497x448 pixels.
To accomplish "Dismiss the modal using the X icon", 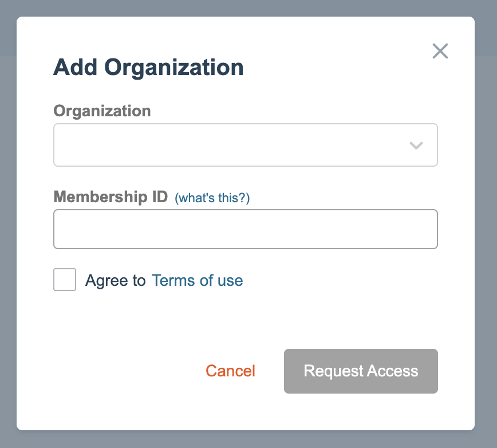I will pos(440,51).
